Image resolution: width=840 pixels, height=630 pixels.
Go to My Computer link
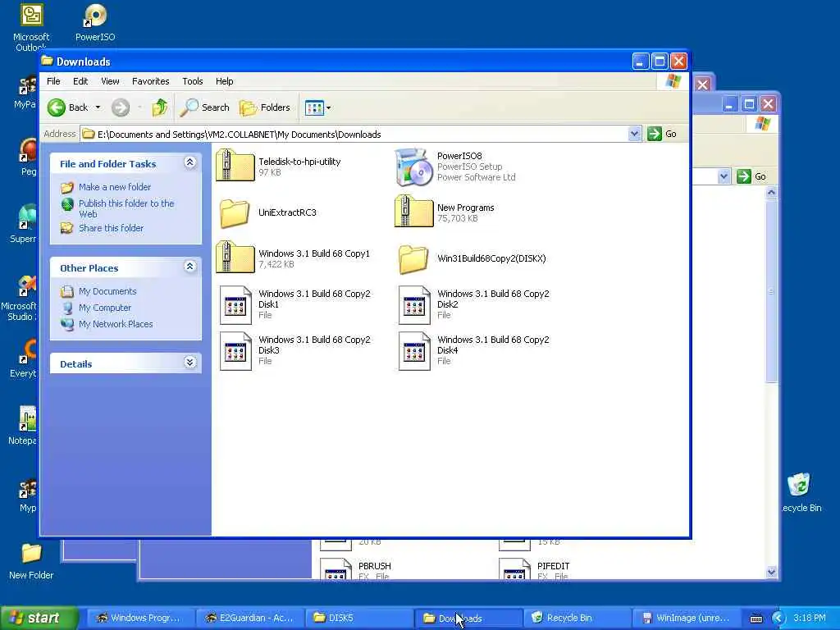[x=105, y=308]
